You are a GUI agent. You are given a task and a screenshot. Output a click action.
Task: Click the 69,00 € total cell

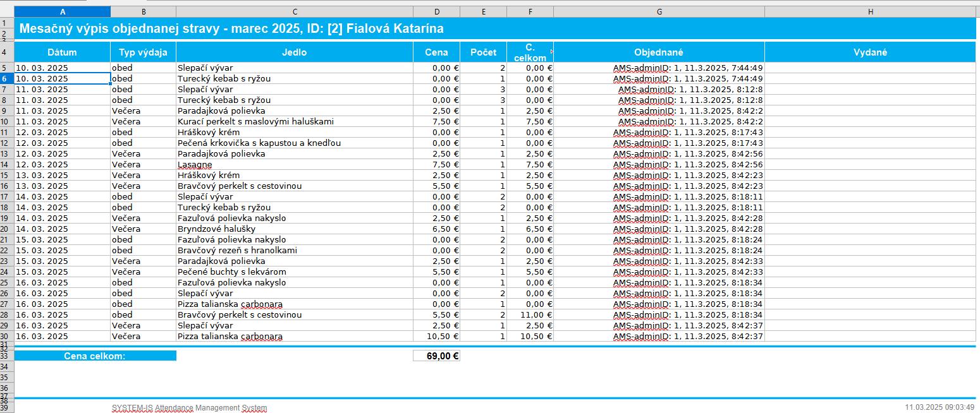pyautogui.click(x=436, y=356)
